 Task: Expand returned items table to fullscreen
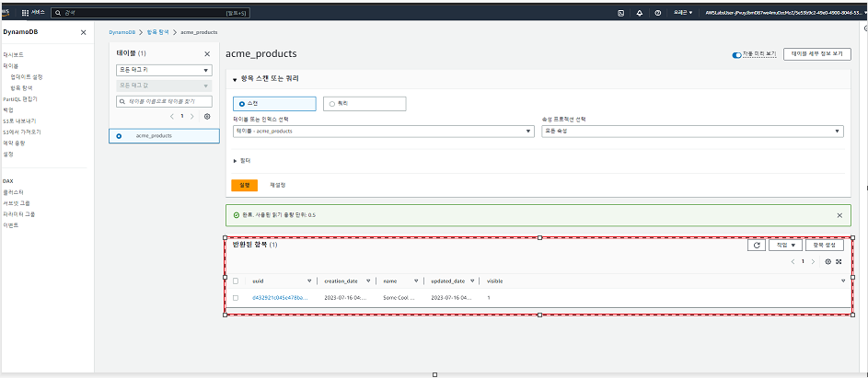pos(839,261)
